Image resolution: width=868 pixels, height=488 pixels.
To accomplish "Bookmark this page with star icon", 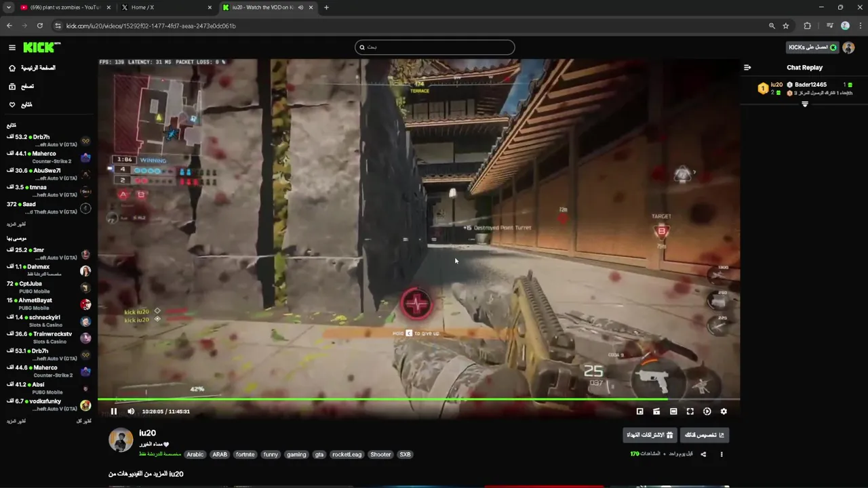I will point(786,26).
